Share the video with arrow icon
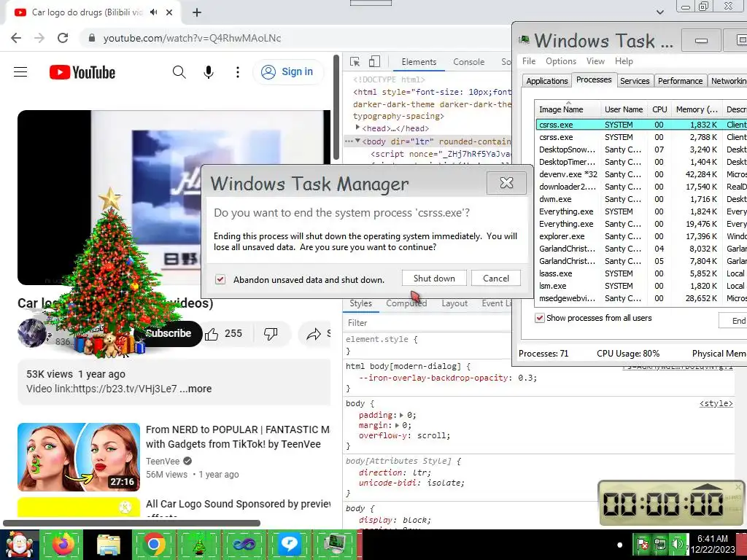This screenshot has height=560, width=747. pos(314,334)
